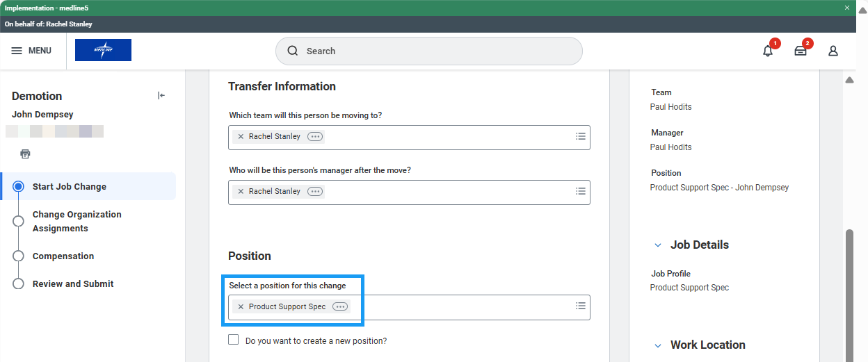Collapse the Work Location section
Viewport: 868px width, 362px height.
[658, 345]
